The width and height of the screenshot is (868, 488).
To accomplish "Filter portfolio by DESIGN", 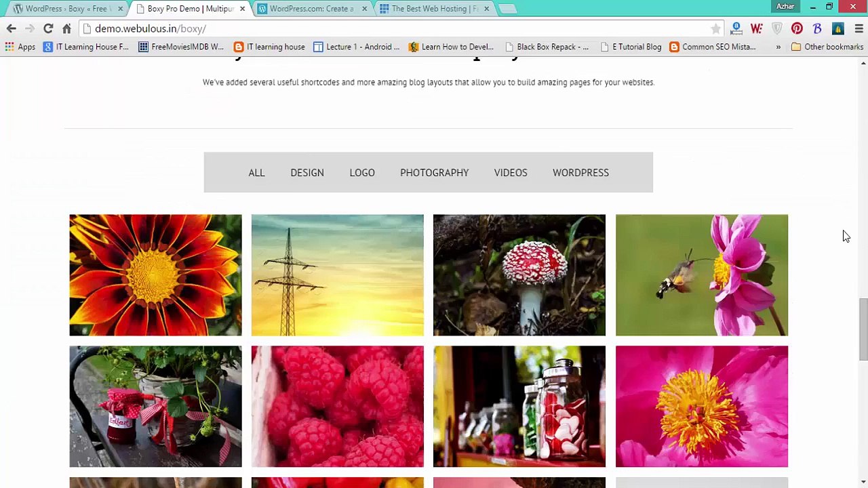I will 307,173.
